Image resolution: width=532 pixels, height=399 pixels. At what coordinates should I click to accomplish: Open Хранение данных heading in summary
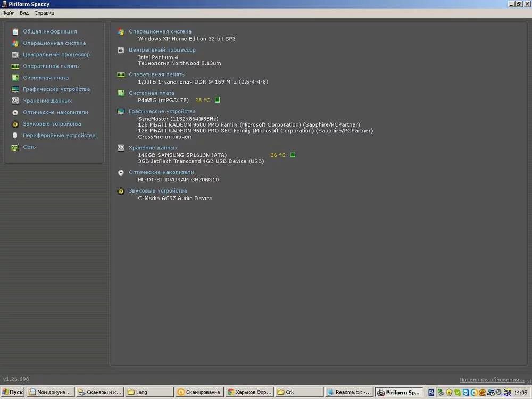click(x=153, y=148)
